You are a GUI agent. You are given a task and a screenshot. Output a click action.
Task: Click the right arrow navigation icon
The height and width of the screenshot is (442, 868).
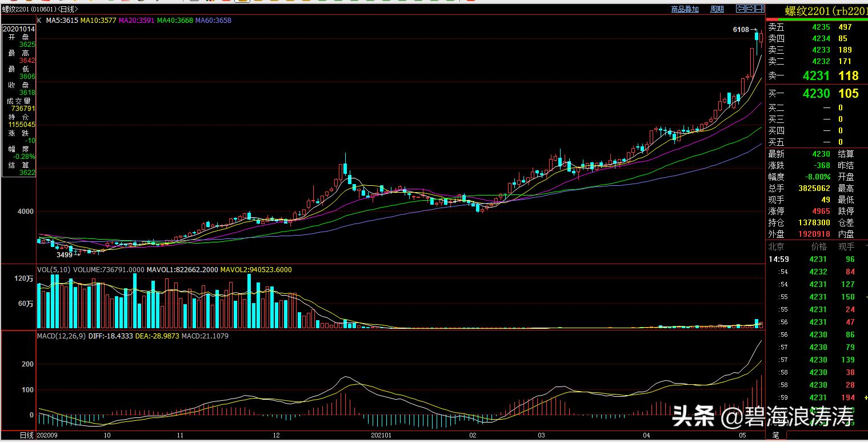[x=750, y=9]
